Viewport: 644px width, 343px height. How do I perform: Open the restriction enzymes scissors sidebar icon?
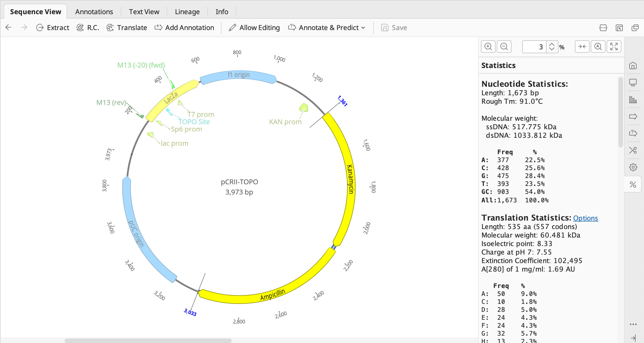click(x=633, y=150)
